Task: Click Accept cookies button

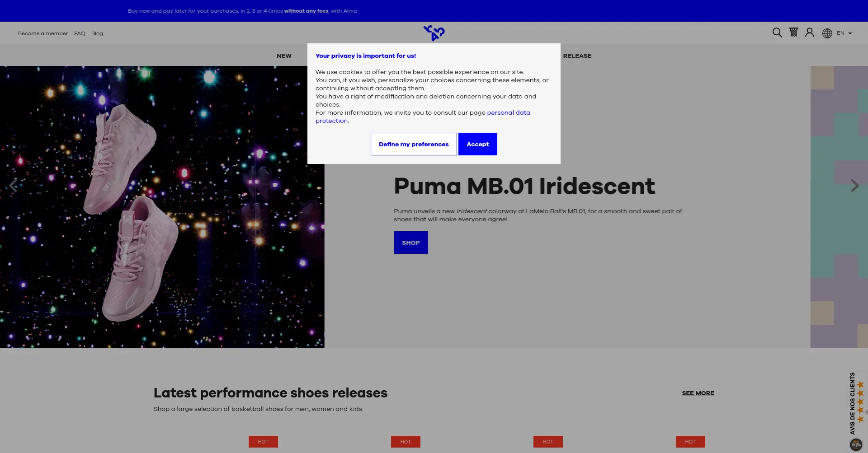Action: pos(478,144)
